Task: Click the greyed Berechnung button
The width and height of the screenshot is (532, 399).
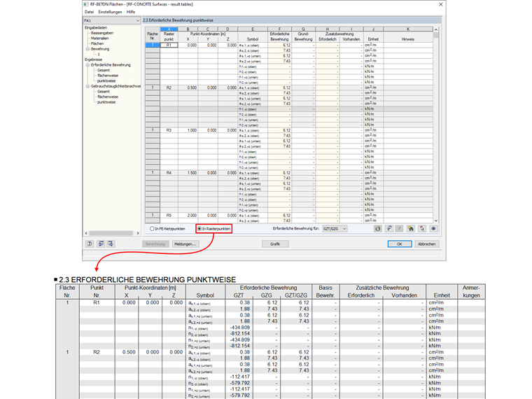Action: (155, 244)
